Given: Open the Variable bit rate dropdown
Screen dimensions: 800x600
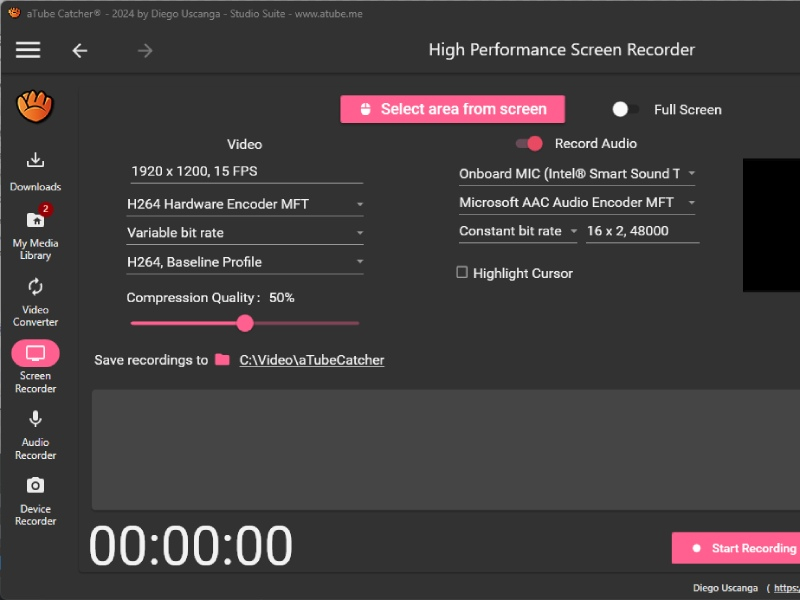Looking at the screenshot, I should (x=245, y=233).
